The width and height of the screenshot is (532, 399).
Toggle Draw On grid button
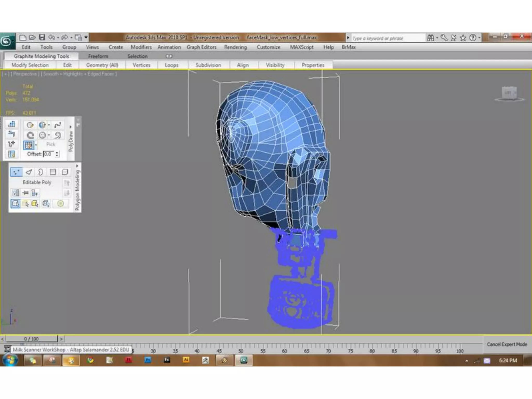[29, 145]
